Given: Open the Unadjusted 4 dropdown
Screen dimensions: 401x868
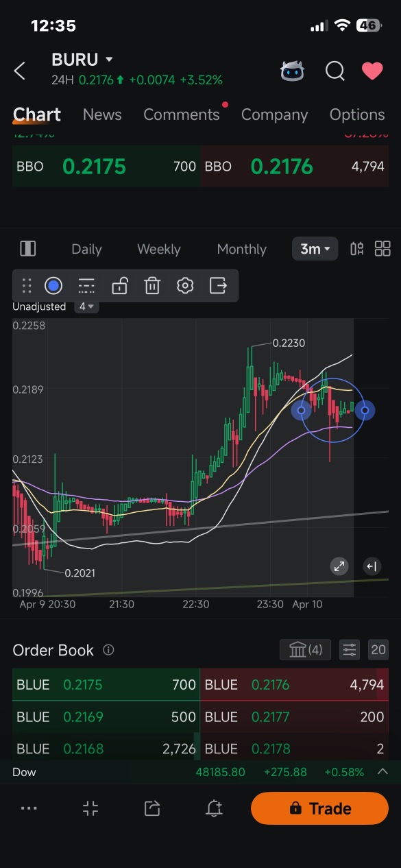Looking at the screenshot, I should 86,306.
